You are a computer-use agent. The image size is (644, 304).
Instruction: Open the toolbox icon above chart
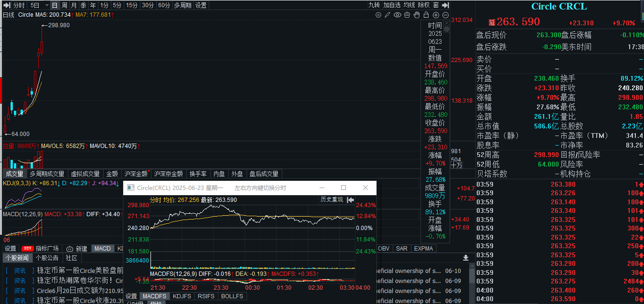(407, 15)
